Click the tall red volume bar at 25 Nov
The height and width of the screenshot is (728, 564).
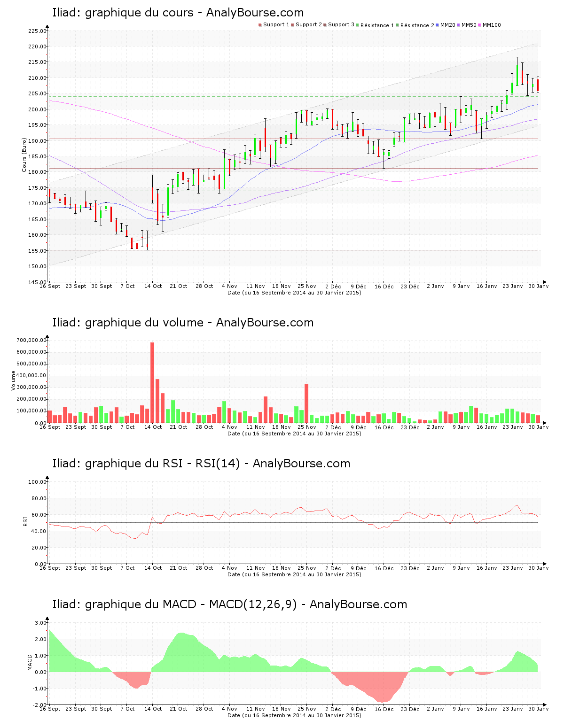306,403
